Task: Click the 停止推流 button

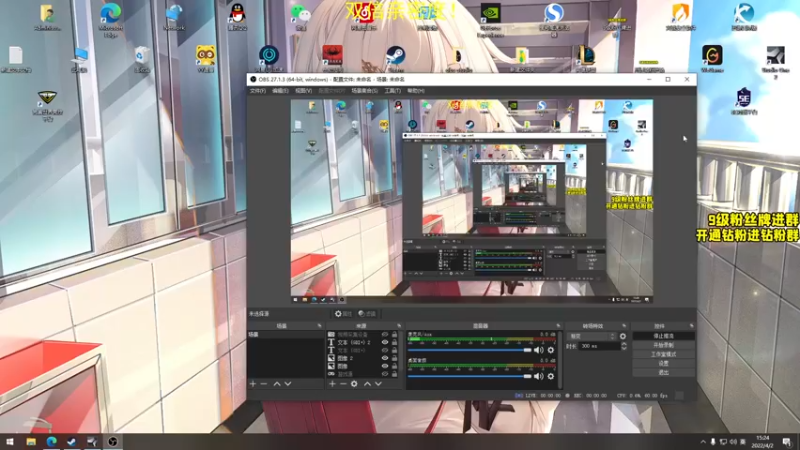Action: 663,336
